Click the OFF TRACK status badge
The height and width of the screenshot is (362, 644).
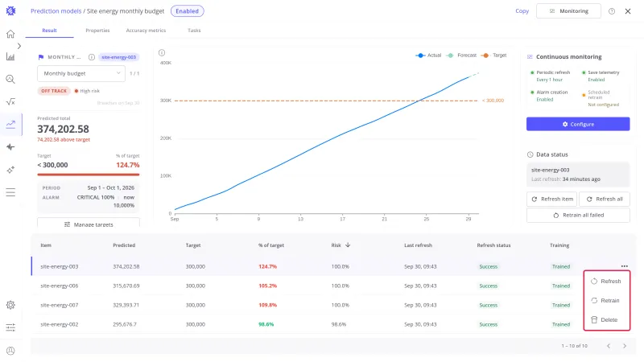point(54,91)
